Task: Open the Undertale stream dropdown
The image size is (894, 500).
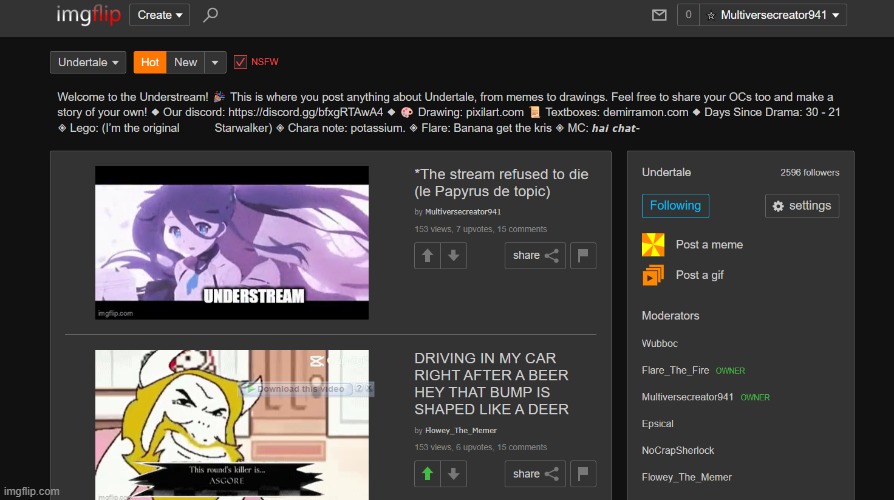Action: pos(88,62)
